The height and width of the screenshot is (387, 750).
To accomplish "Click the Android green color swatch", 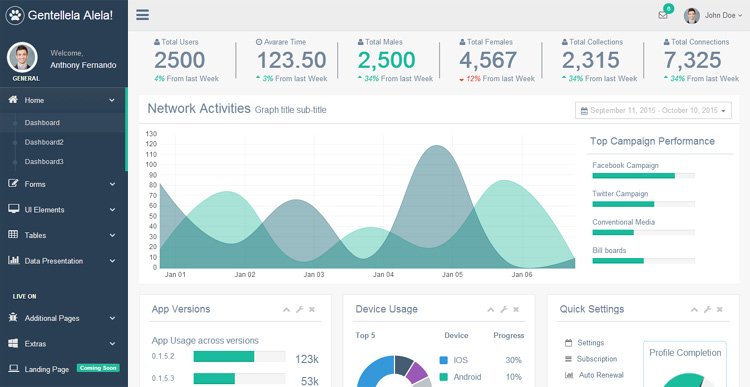I will click(x=443, y=376).
